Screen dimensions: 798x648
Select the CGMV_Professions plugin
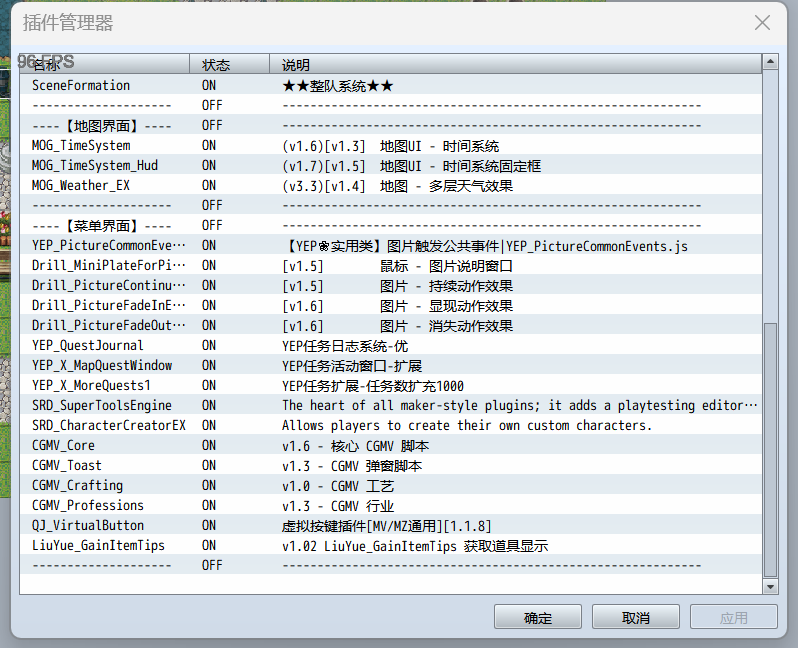[x=391, y=505]
